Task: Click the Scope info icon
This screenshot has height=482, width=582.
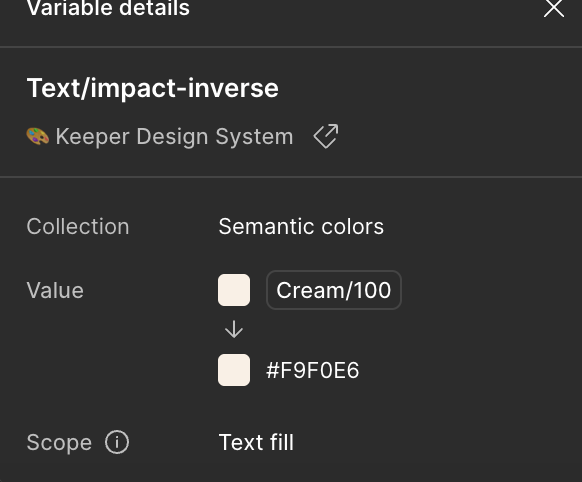Action: pos(117,442)
